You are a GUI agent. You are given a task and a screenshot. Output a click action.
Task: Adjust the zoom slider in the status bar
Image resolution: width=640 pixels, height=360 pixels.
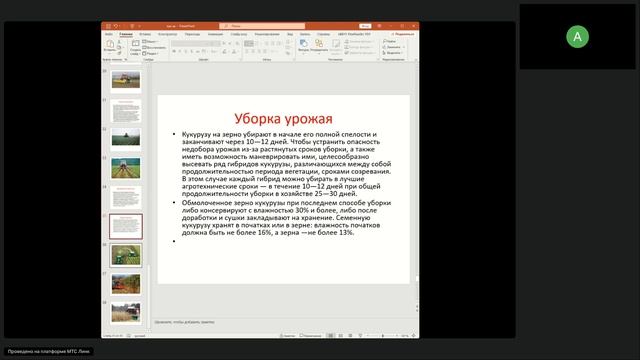pyautogui.click(x=382, y=336)
